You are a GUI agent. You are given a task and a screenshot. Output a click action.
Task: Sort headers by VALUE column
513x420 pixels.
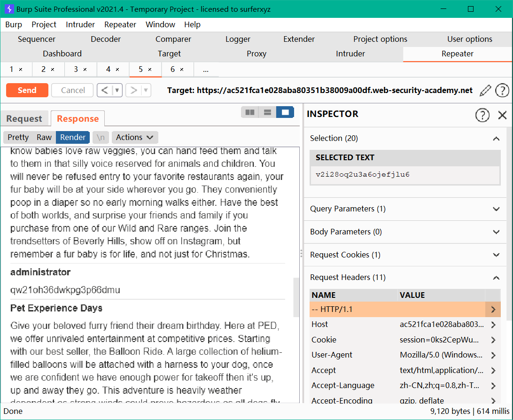(441, 296)
